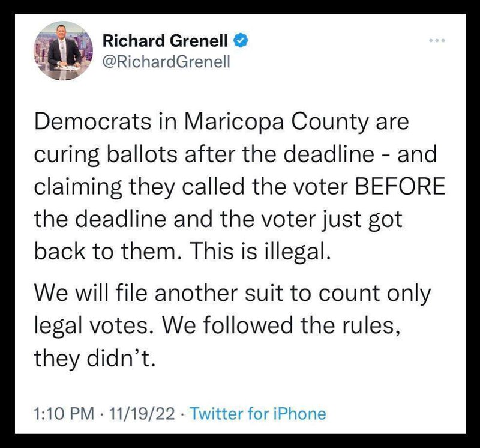Click the phrase curing ballots
Image resolution: width=480 pixels, height=448 pixels.
pyautogui.click(x=106, y=154)
